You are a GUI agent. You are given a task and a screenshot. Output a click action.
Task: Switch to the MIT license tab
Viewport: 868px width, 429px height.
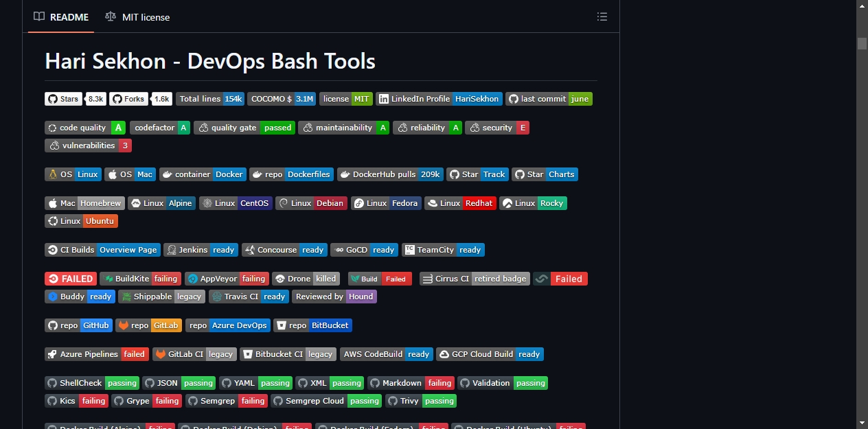click(137, 16)
